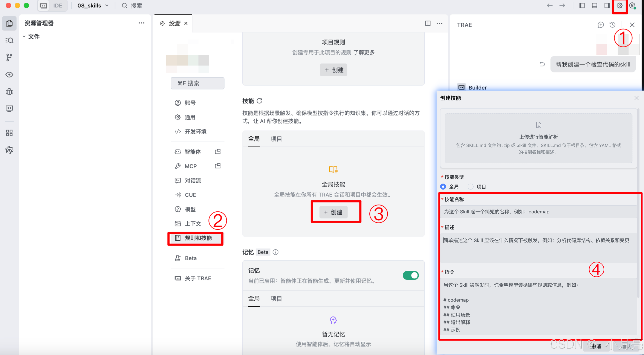Open the 08_skills project dropdown

[93, 6]
